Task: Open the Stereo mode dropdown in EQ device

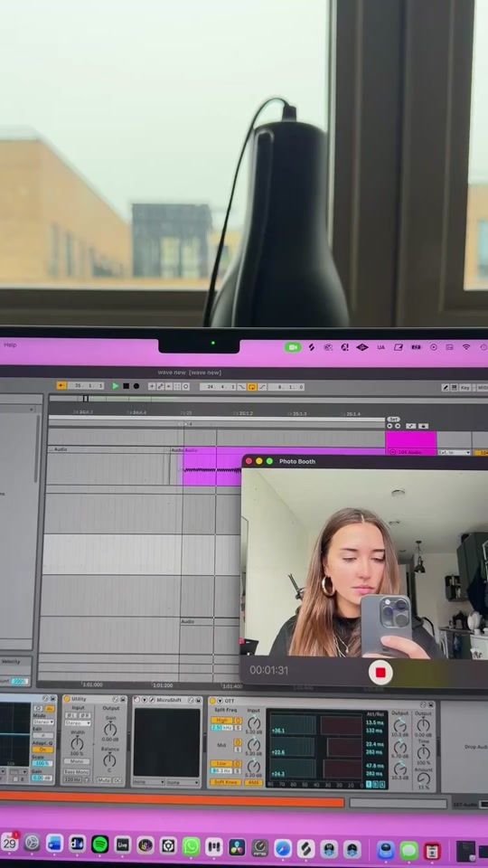Action: (x=42, y=722)
